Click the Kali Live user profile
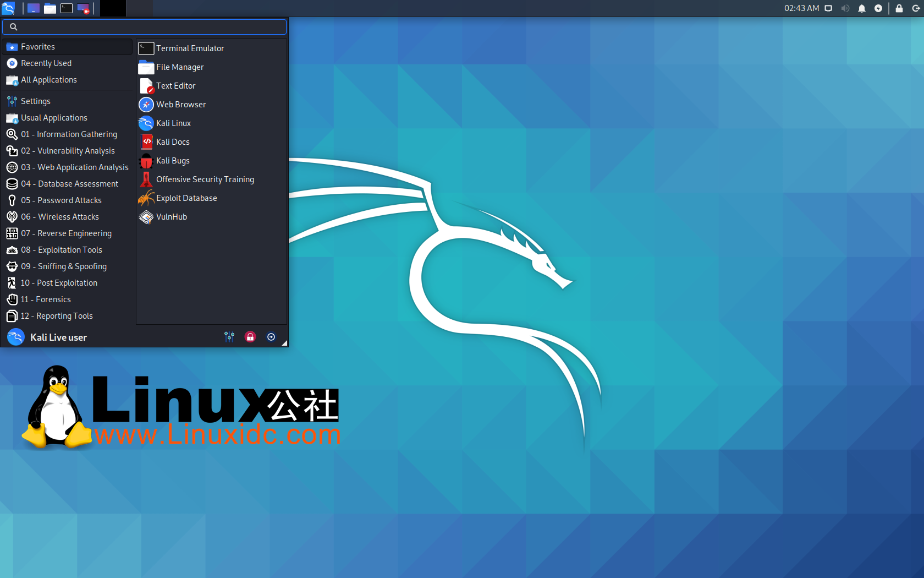The width and height of the screenshot is (924, 578). 47,337
